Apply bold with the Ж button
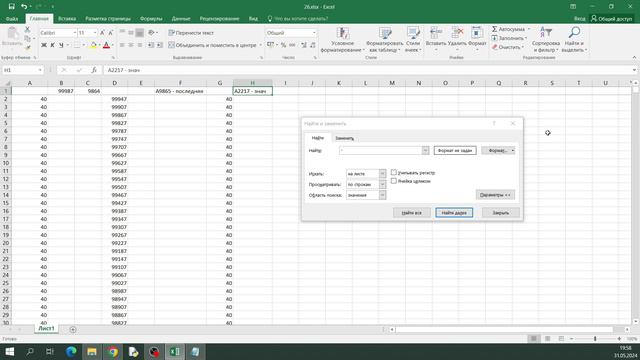640x360 pixels. [44, 45]
